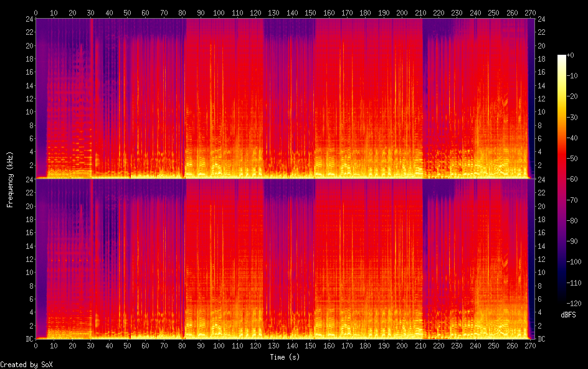588x369 pixels.
Task: Click the 100 tick on top time axis
Action: (x=219, y=12)
